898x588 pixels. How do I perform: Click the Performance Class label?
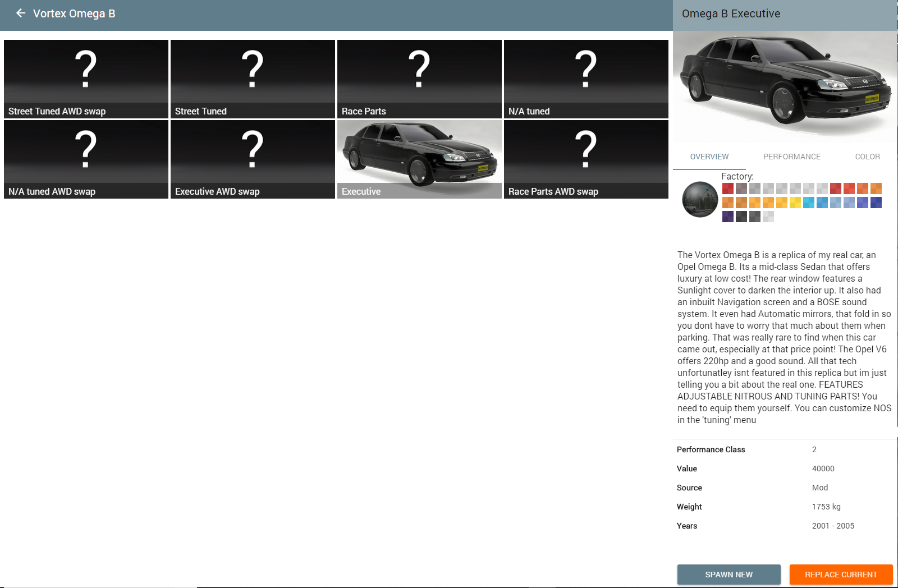[711, 449]
